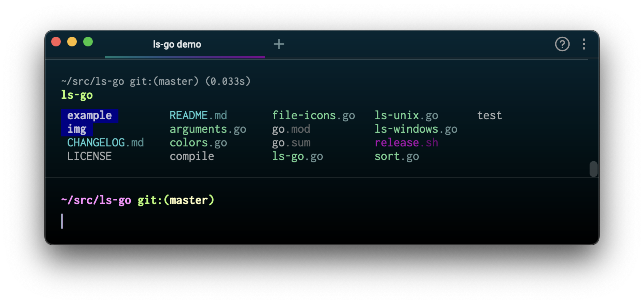The image size is (644, 304).
Task: Click arguments.go file name
Action: 208,129
